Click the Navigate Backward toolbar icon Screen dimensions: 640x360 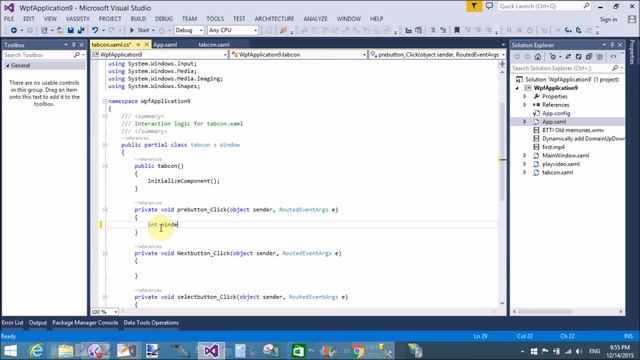click(x=13, y=30)
